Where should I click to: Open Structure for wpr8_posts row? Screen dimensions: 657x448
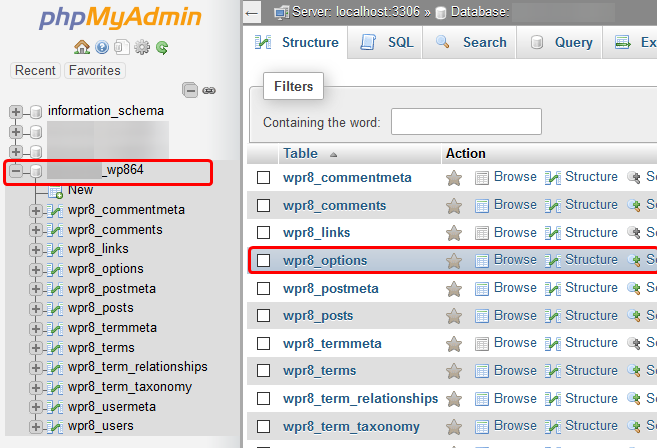(x=581, y=316)
